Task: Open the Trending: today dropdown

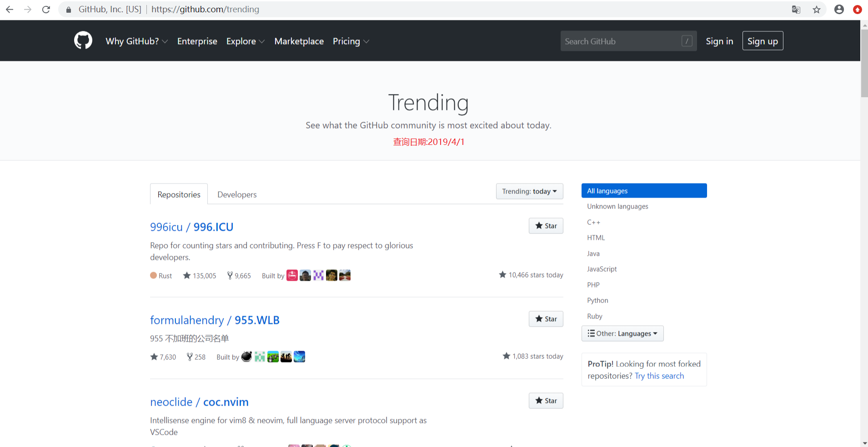Action: 529,191
